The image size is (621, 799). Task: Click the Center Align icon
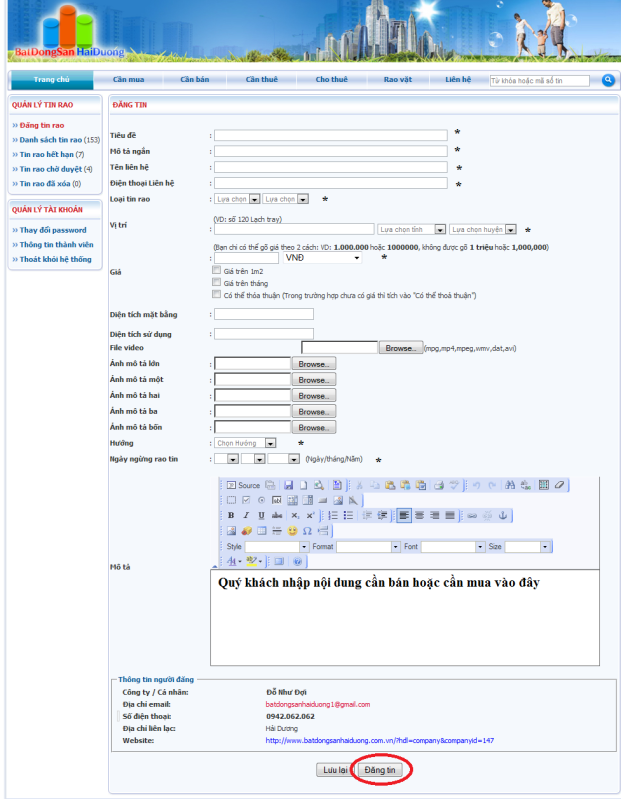(419, 516)
